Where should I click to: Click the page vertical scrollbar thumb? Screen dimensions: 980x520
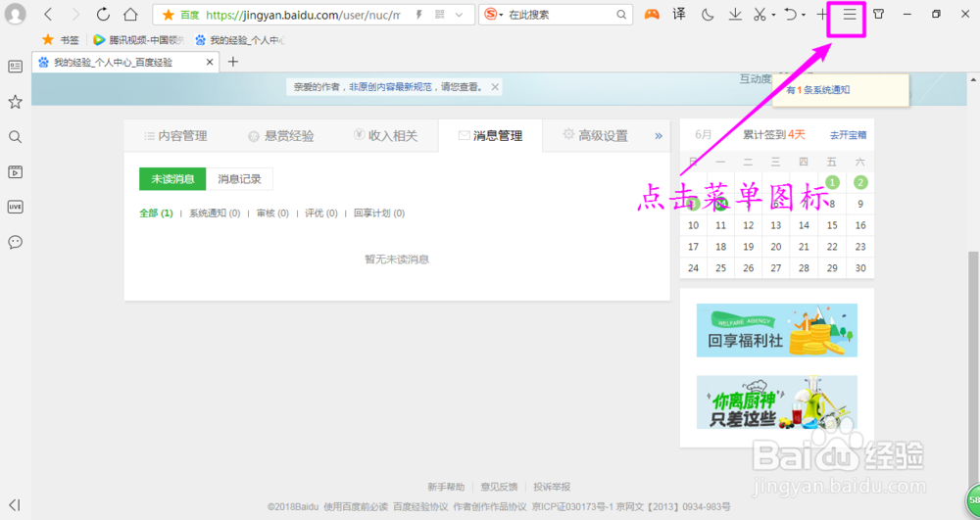click(973, 368)
